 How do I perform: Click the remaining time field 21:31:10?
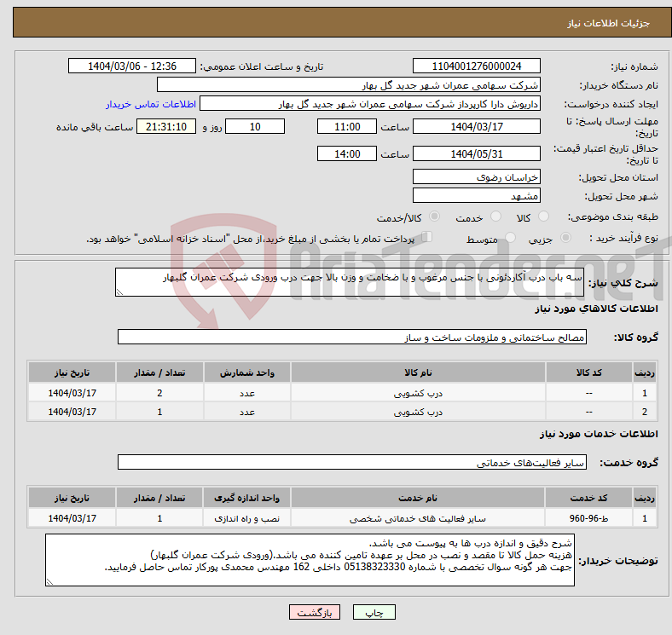166,126
